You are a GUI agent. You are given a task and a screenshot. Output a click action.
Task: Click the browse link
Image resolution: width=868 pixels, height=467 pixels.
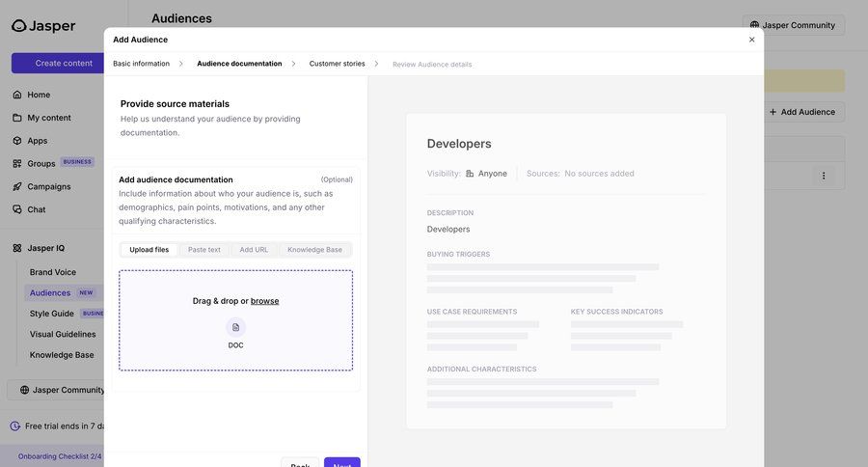pos(264,301)
